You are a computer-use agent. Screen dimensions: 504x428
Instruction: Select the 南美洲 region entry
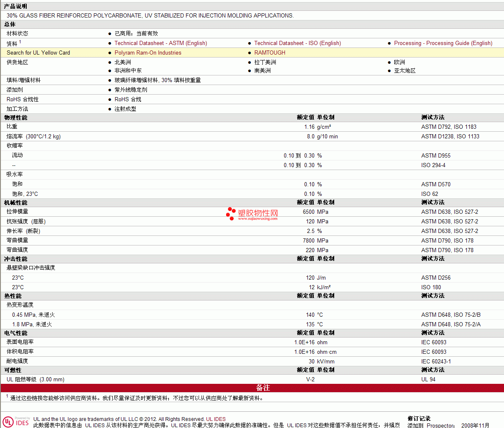262,70
